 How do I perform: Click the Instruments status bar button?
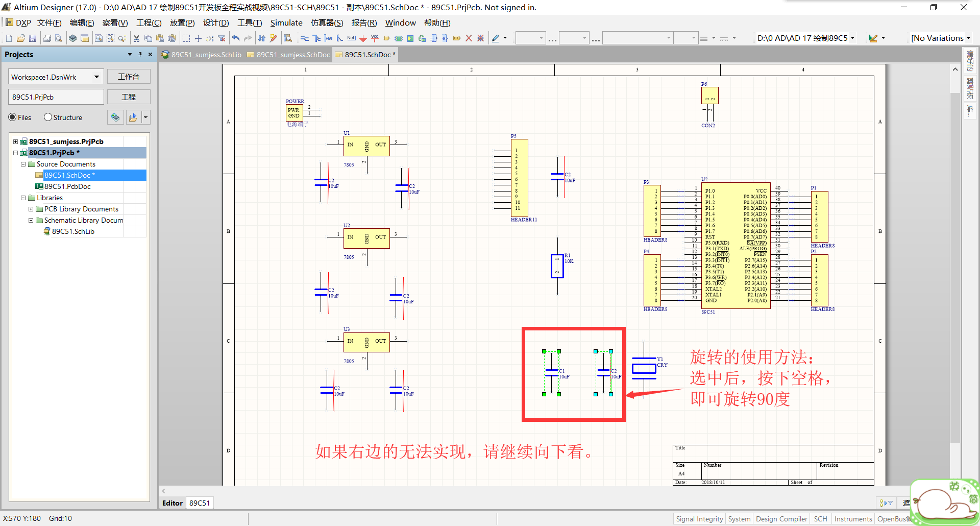(x=853, y=519)
